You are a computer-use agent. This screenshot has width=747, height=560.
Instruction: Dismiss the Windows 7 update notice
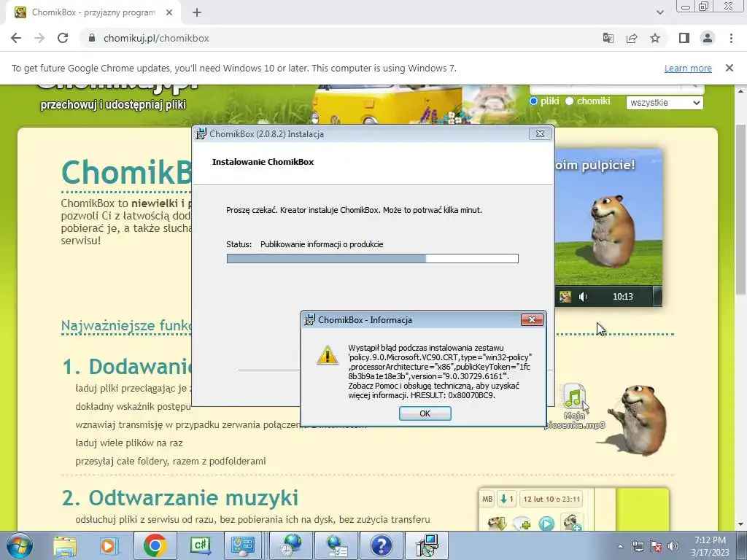pos(729,68)
